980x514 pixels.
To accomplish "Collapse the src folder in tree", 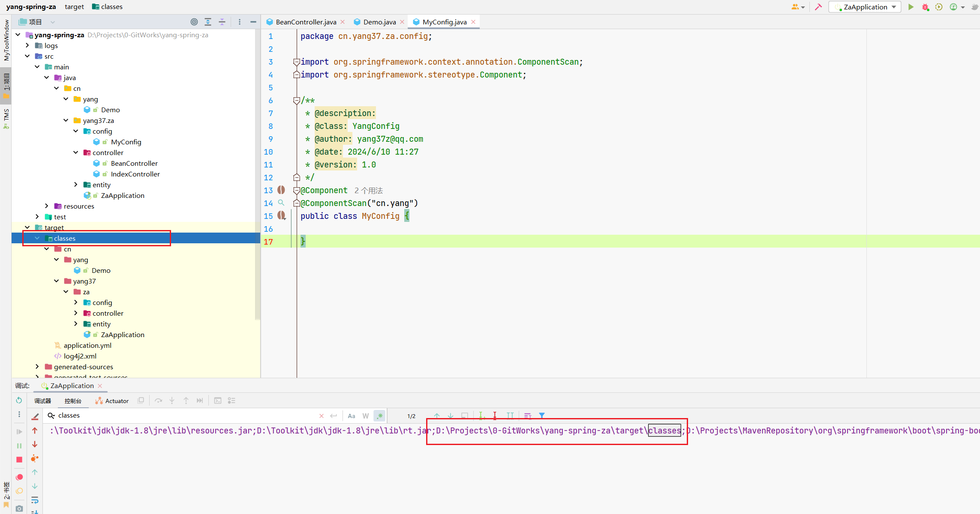I will pyautogui.click(x=27, y=56).
